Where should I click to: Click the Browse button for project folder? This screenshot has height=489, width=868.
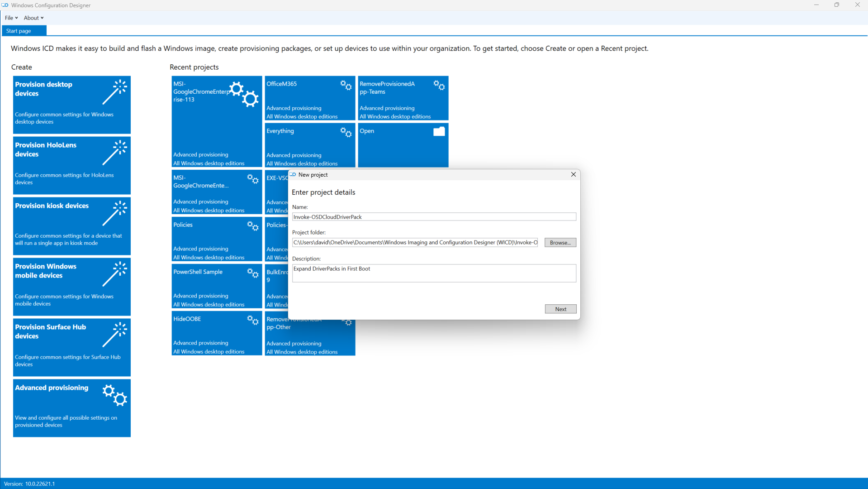[x=560, y=243]
